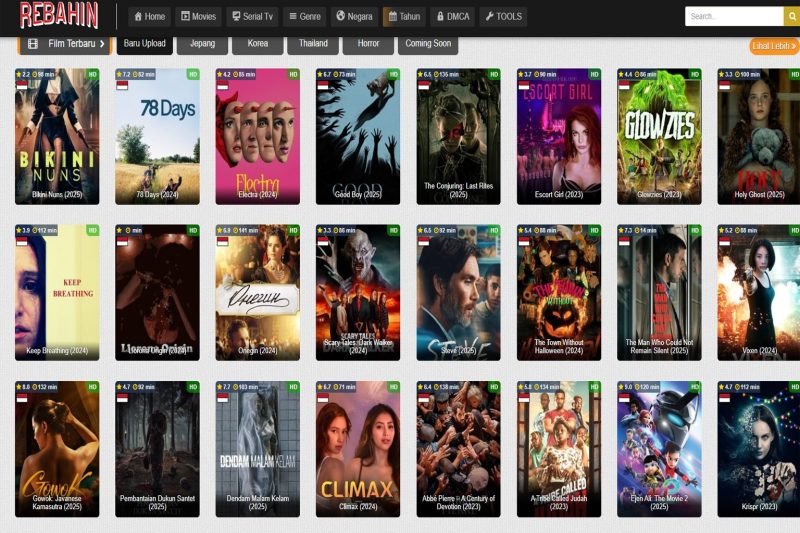The width and height of the screenshot is (800, 533).
Task: Open the DMCA page
Action: 453,17
